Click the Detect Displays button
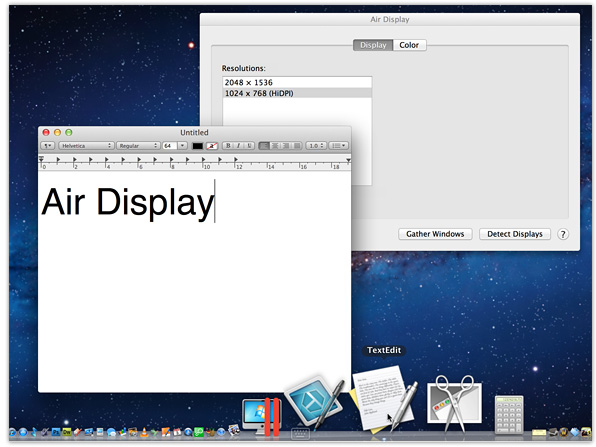This screenshot has width=596, height=447. click(515, 234)
